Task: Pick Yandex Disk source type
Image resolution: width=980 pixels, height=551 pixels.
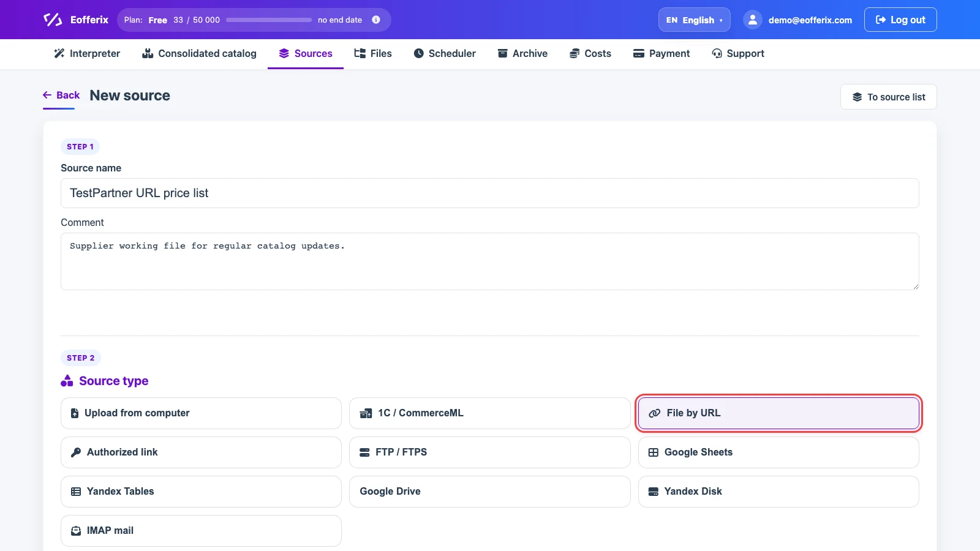Action: 778,492
